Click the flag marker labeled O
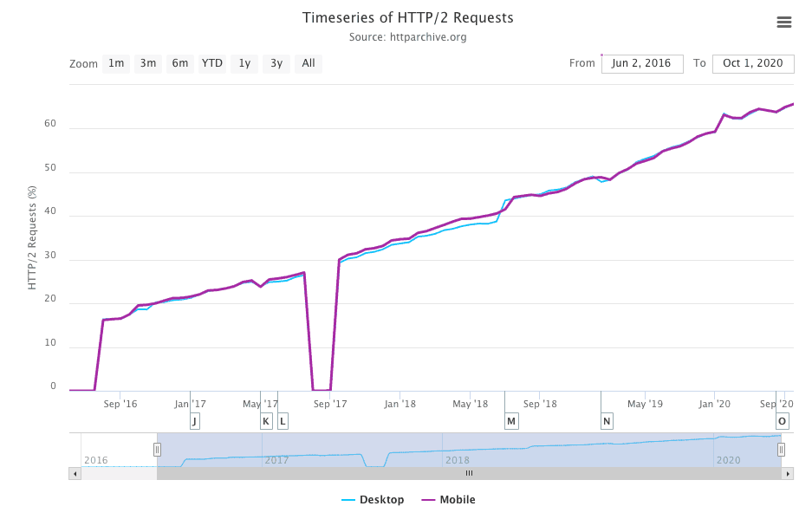This screenshot has width=812, height=519. [782, 421]
